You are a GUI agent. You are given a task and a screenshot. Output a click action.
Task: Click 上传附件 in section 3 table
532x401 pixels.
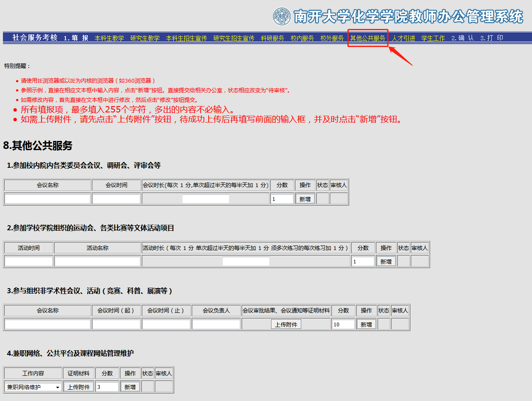286,325
